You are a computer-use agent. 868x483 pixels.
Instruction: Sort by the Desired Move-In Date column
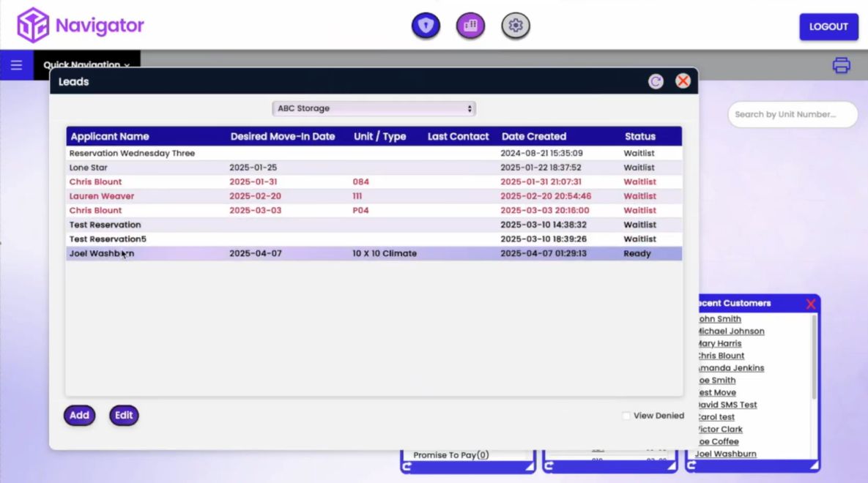pos(282,137)
